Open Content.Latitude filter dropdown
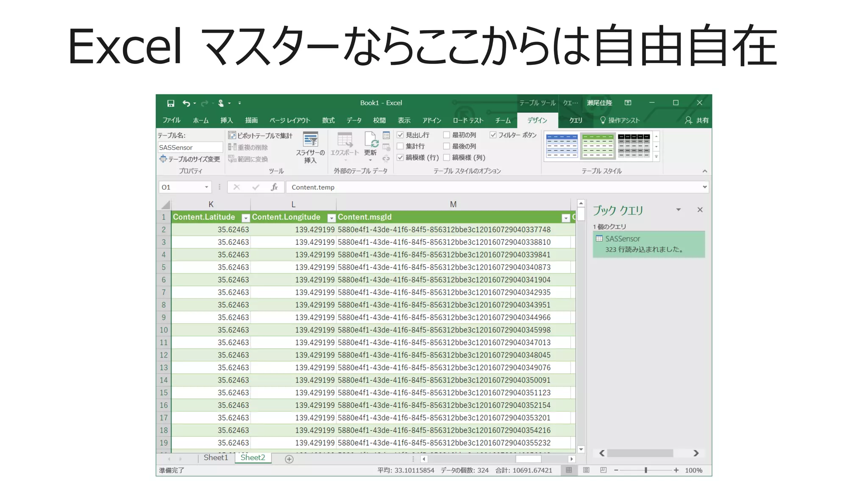This screenshot has height=488, width=868. (245, 218)
